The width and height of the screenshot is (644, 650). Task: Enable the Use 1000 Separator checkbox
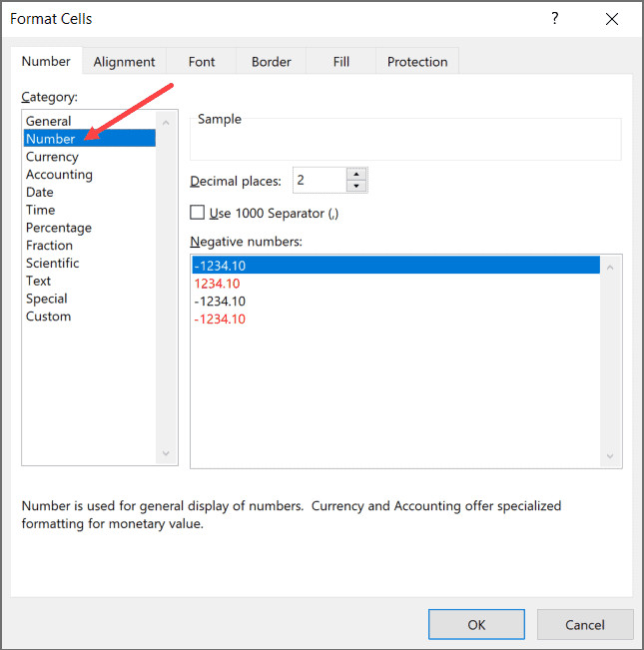coord(198,213)
